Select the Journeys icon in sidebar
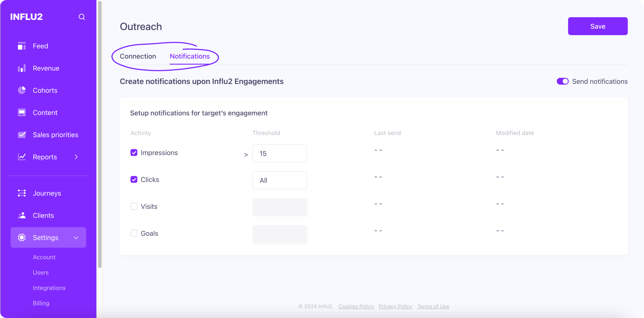The height and width of the screenshot is (318, 644). 22,193
